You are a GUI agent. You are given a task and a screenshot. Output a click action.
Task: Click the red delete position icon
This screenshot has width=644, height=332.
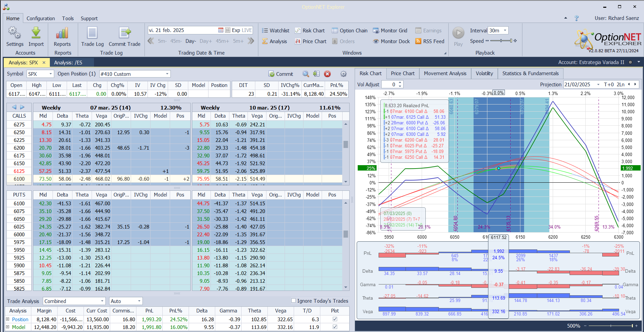[327, 74]
